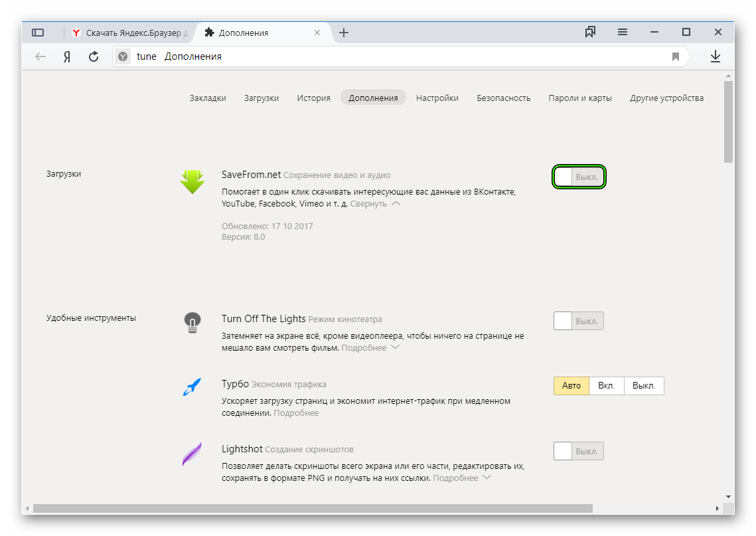756x536 pixels.
Task: Bookmark this page via address bar flag
Action: [676, 56]
